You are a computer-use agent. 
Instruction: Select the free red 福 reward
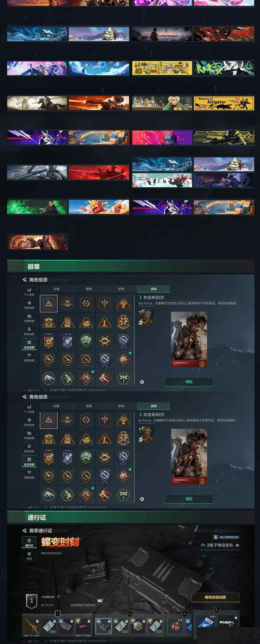(x=176, y=626)
